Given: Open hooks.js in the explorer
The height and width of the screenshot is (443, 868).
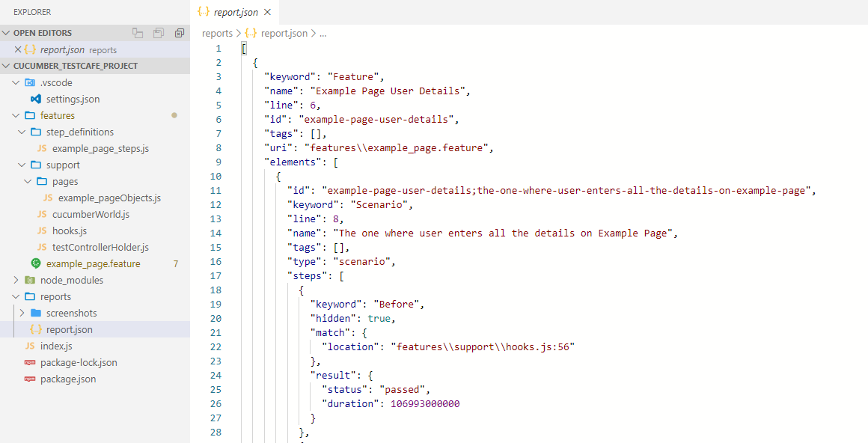Looking at the screenshot, I should click(x=70, y=231).
